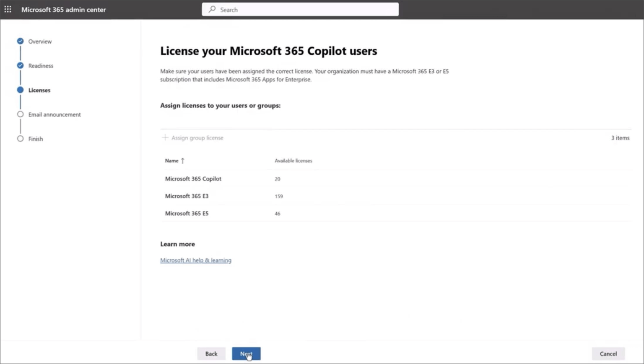
Task: Click the search magnifier icon
Action: point(212,9)
